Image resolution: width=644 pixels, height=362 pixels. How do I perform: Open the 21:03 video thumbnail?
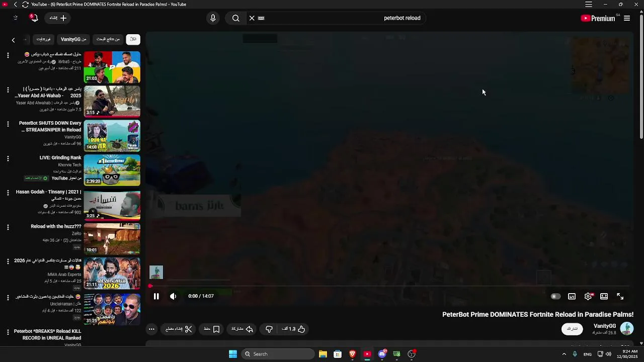click(112, 67)
